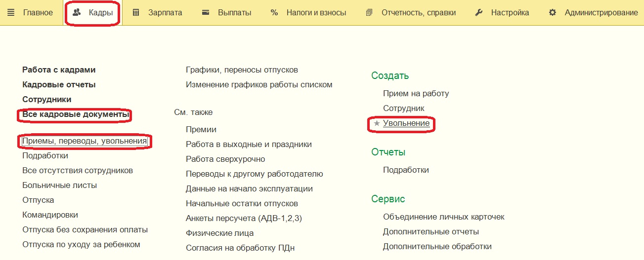Viewport: 644px width, 260px height.
Task: Open Премии
Action: [201, 130]
